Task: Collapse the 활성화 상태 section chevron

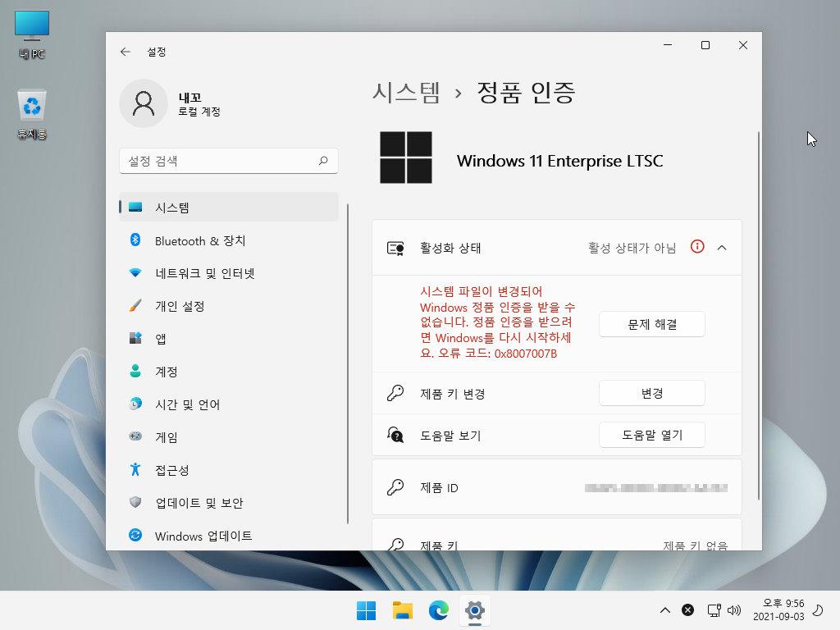Action: point(722,248)
